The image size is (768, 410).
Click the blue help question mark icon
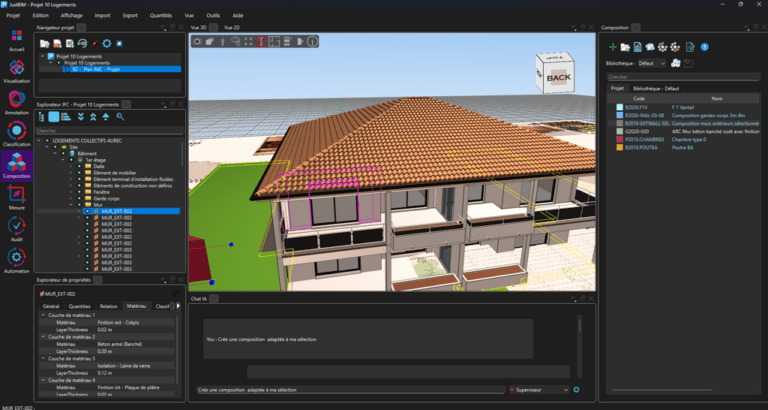[x=704, y=46]
